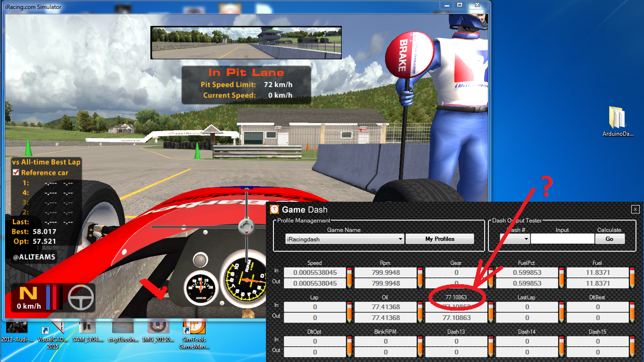Image resolution: width=644 pixels, height=362 pixels.
Task: Click the Opt lap time 57.521
Action: point(44,241)
